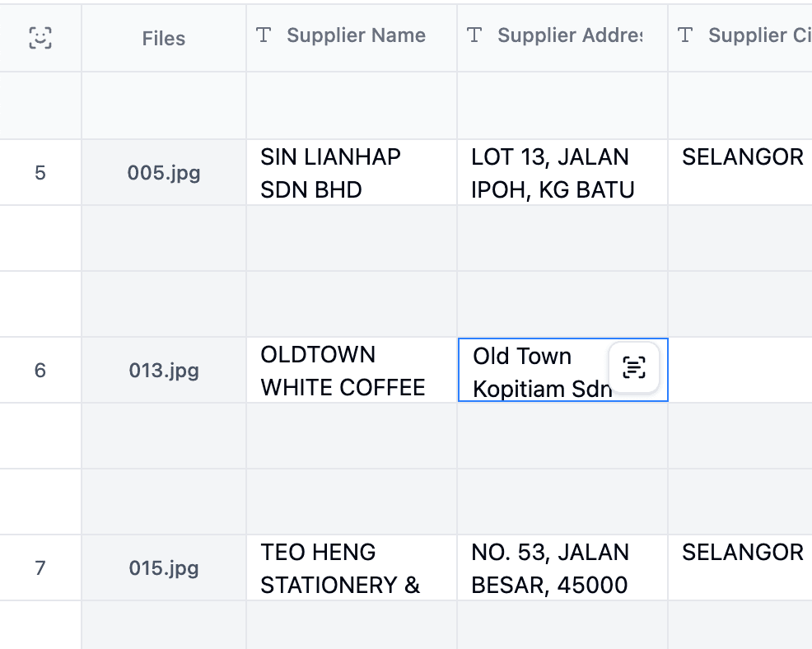Select SELANGOR city cell in row 7
812x649 pixels.
[740, 567]
